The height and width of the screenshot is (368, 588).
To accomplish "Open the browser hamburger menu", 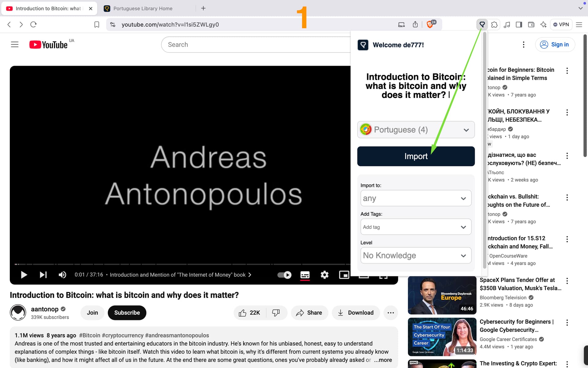I will [x=579, y=25].
